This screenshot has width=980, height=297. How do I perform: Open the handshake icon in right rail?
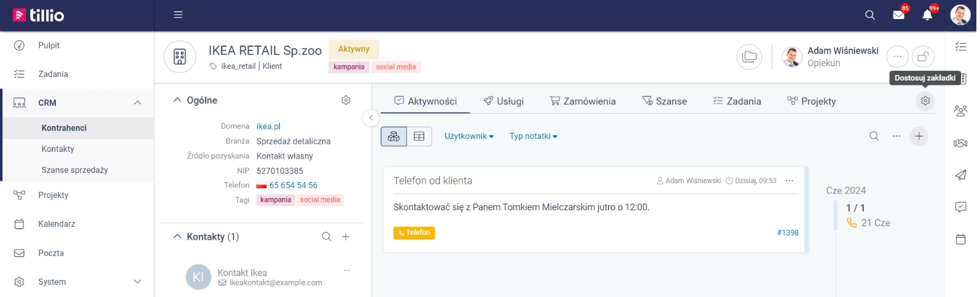(960, 143)
